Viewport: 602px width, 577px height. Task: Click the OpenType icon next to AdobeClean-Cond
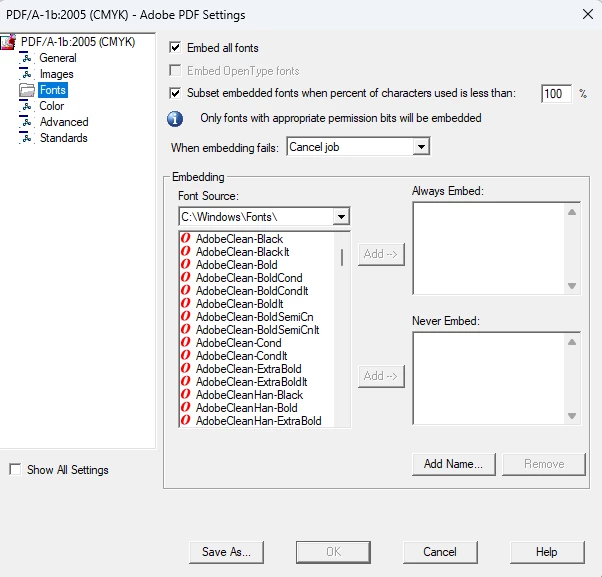pos(185,342)
